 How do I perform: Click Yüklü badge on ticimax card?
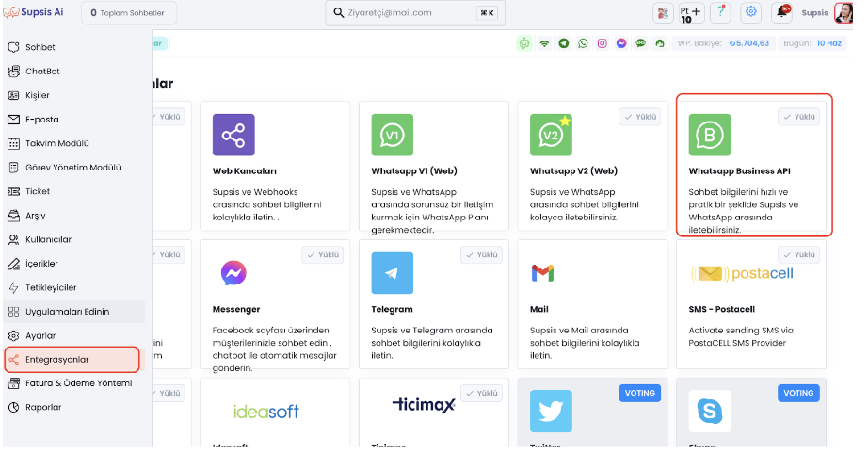point(482,393)
